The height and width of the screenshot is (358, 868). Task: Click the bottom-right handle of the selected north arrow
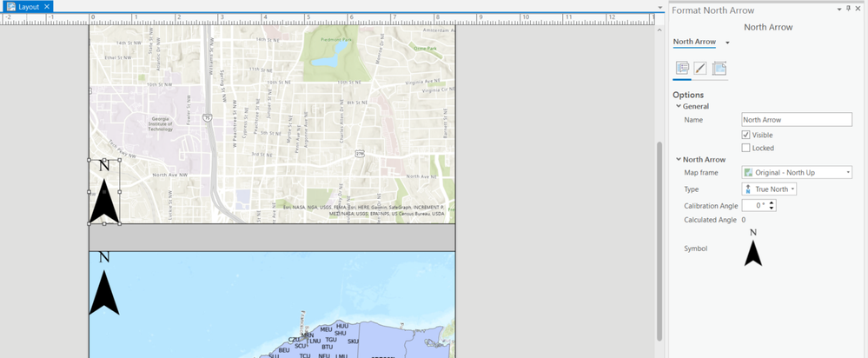point(120,223)
